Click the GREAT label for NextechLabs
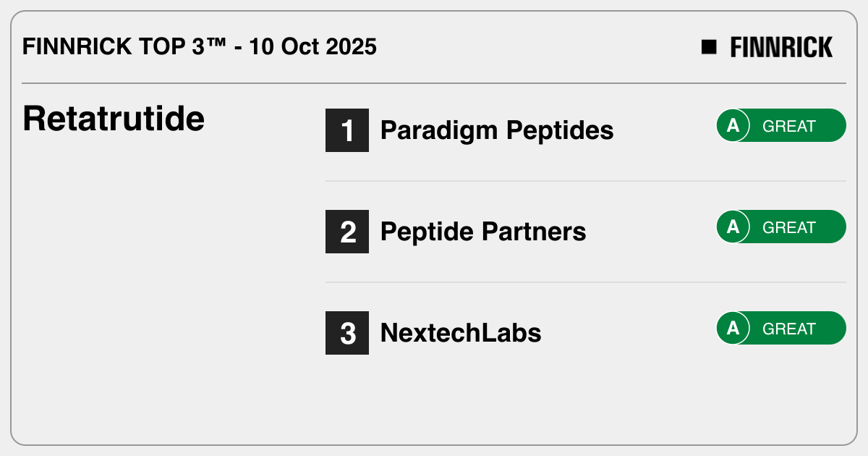 pyautogui.click(x=789, y=329)
